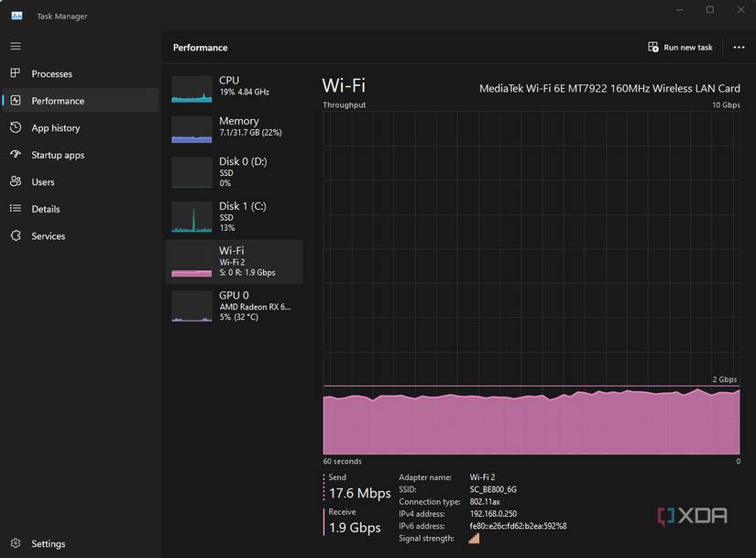Open the hamburger navigation menu

(x=16, y=46)
